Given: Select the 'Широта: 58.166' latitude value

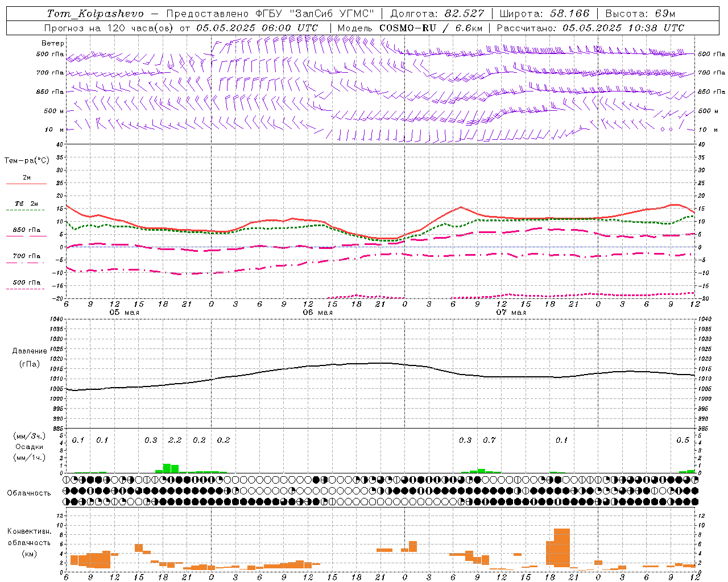Looking at the screenshot, I should click(545, 14).
